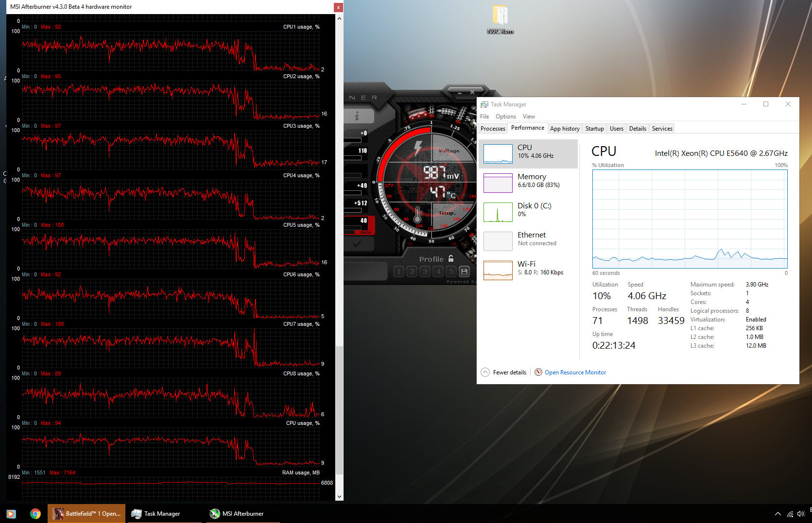Viewport: 812px width, 523px height.
Task: Switch to the Processes tab
Action: coord(493,129)
